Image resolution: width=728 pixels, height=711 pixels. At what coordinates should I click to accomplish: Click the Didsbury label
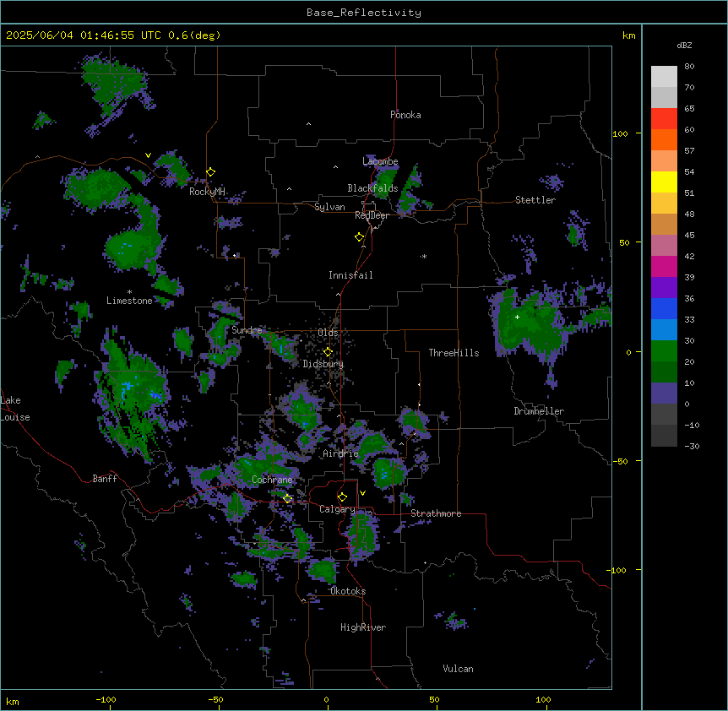coord(323,364)
